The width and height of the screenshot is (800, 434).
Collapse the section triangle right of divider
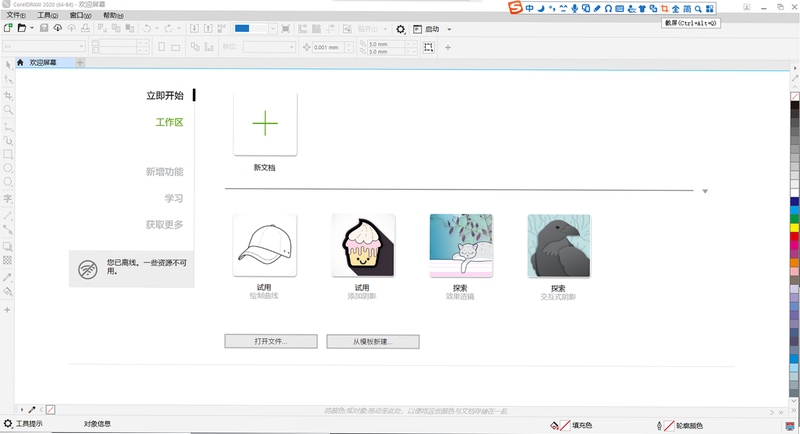point(705,191)
